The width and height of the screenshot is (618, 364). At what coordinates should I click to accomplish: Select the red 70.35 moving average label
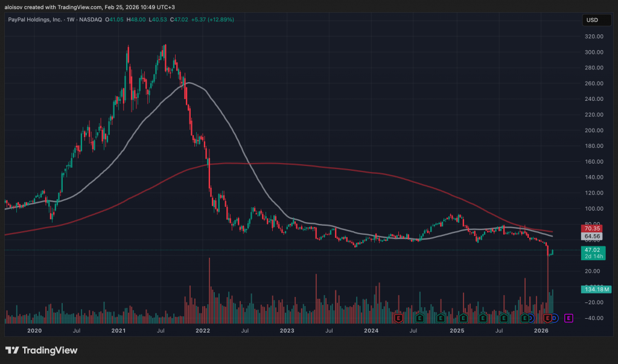click(592, 228)
